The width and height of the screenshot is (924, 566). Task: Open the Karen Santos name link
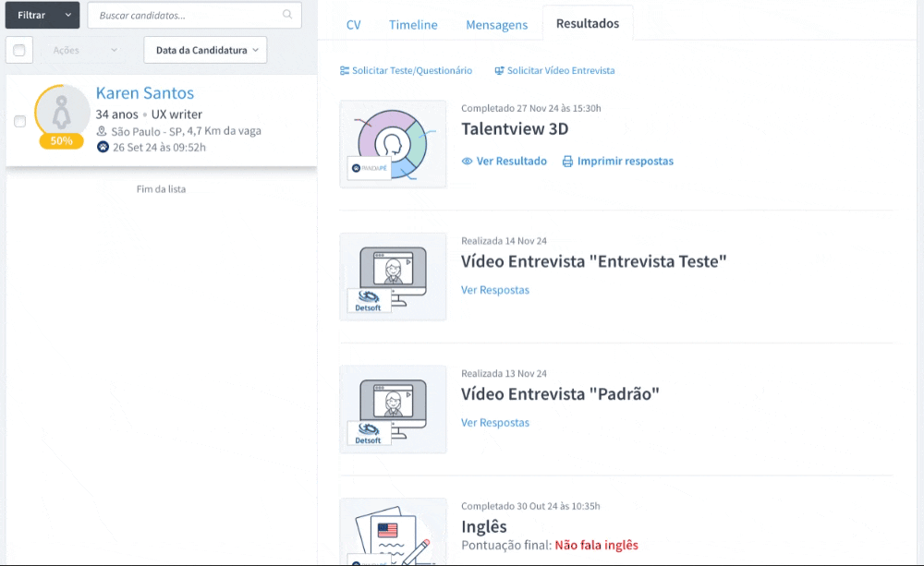pyautogui.click(x=145, y=93)
